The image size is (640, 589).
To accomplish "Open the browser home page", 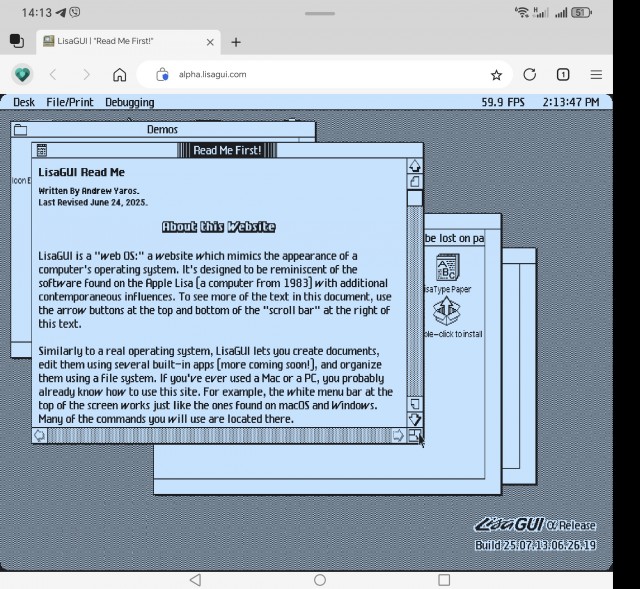I will click(120, 75).
